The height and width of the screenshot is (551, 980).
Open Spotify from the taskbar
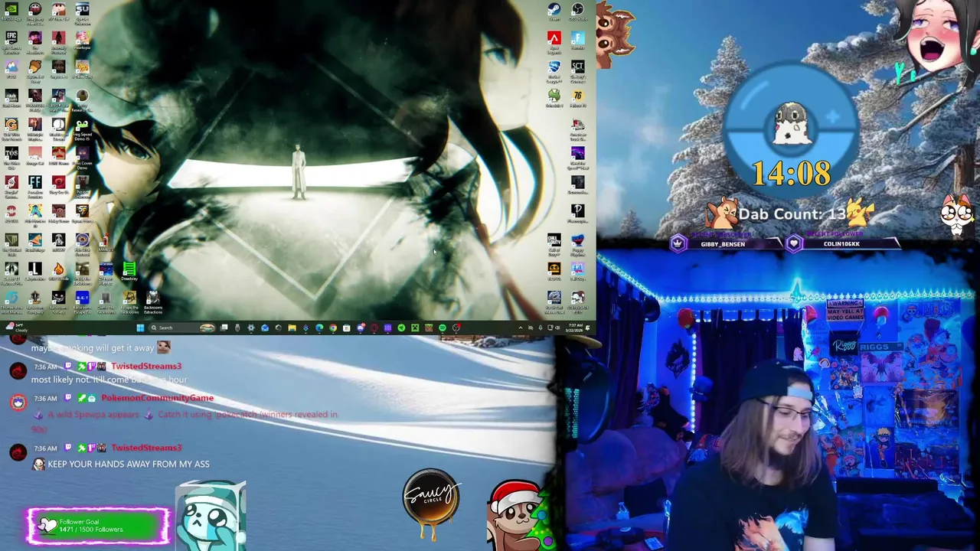point(443,328)
